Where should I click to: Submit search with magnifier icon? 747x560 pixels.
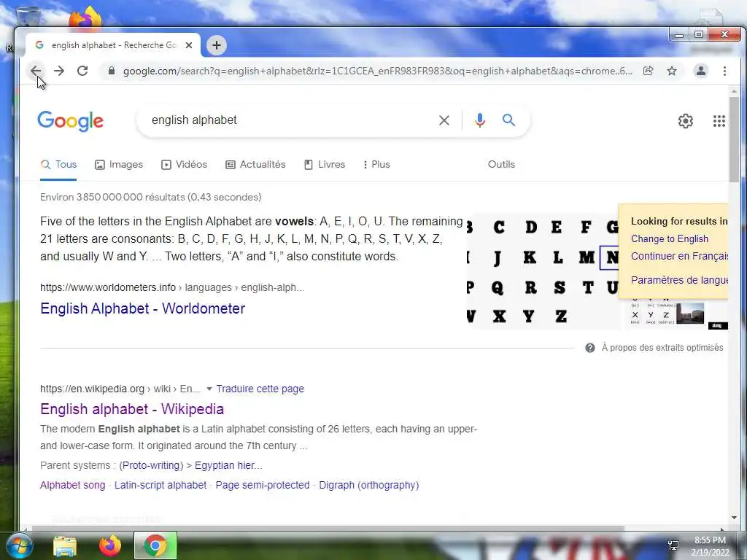[x=508, y=120]
